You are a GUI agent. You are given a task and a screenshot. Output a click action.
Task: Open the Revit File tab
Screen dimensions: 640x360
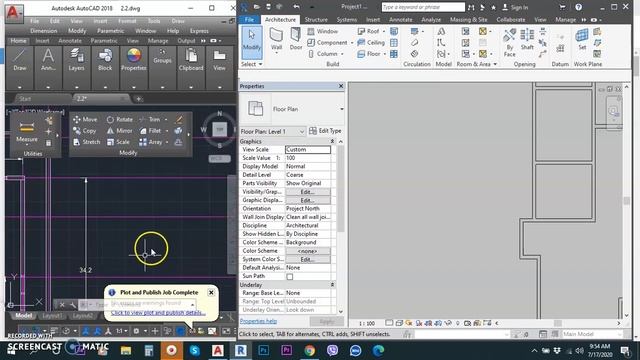249,19
